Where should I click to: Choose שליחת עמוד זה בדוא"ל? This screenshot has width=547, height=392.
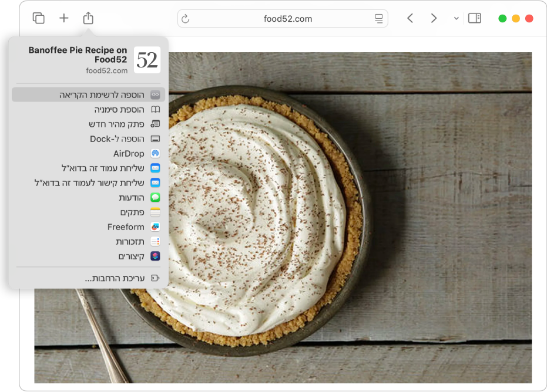(x=88, y=168)
